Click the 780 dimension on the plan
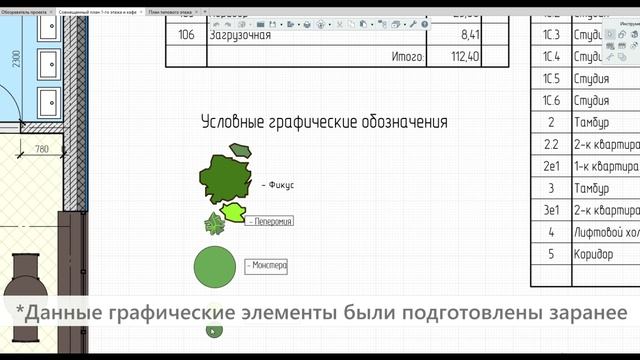 [42, 149]
